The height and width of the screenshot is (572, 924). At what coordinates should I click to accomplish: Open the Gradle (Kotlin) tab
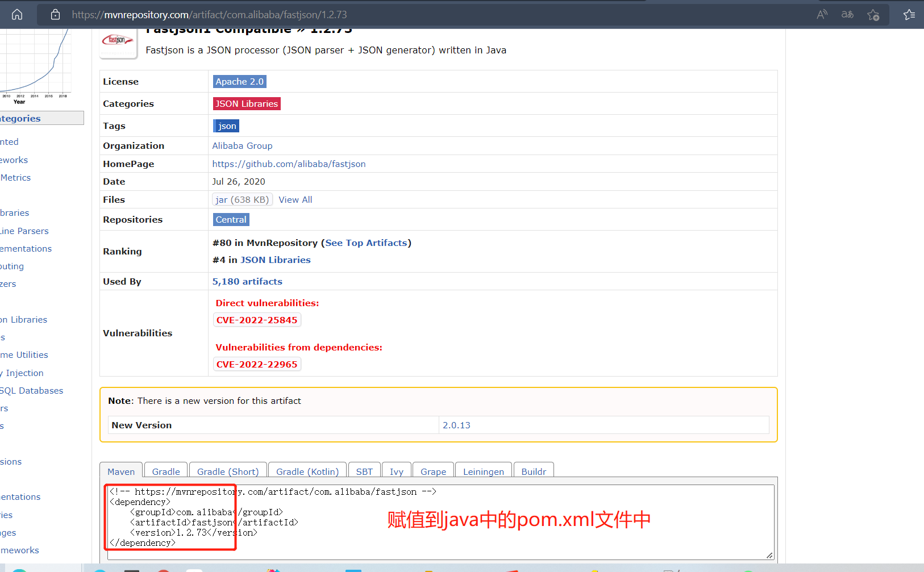pos(307,471)
